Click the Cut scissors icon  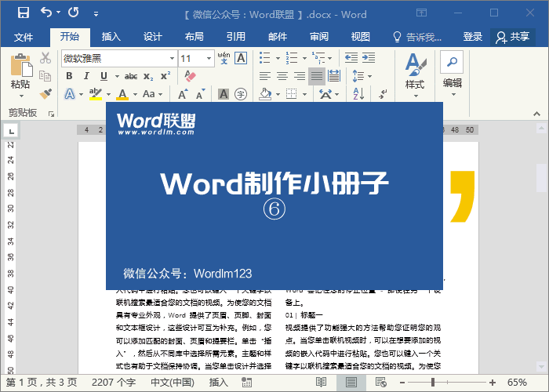[x=45, y=58]
